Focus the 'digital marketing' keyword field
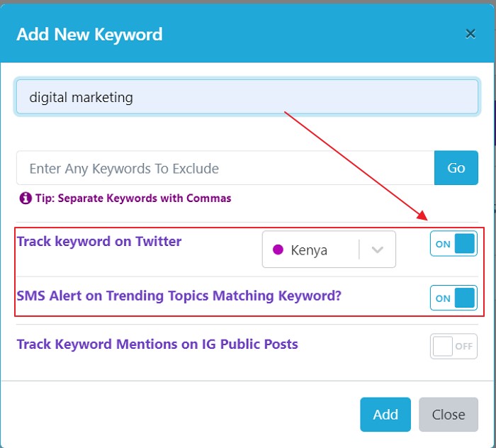The width and height of the screenshot is (496, 448). pos(247,97)
